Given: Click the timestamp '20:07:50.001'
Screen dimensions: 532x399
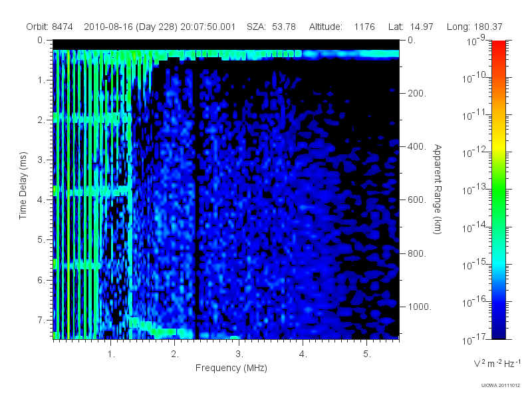Looking at the screenshot, I should (x=208, y=27).
